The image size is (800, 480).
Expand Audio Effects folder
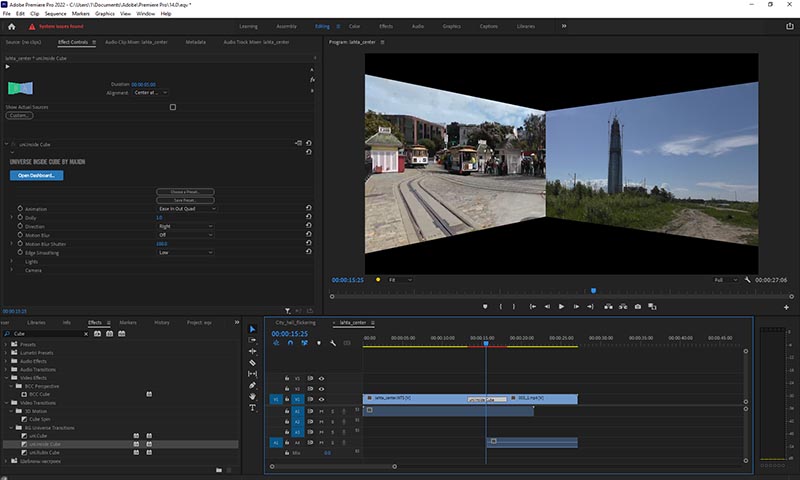(x=6, y=361)
